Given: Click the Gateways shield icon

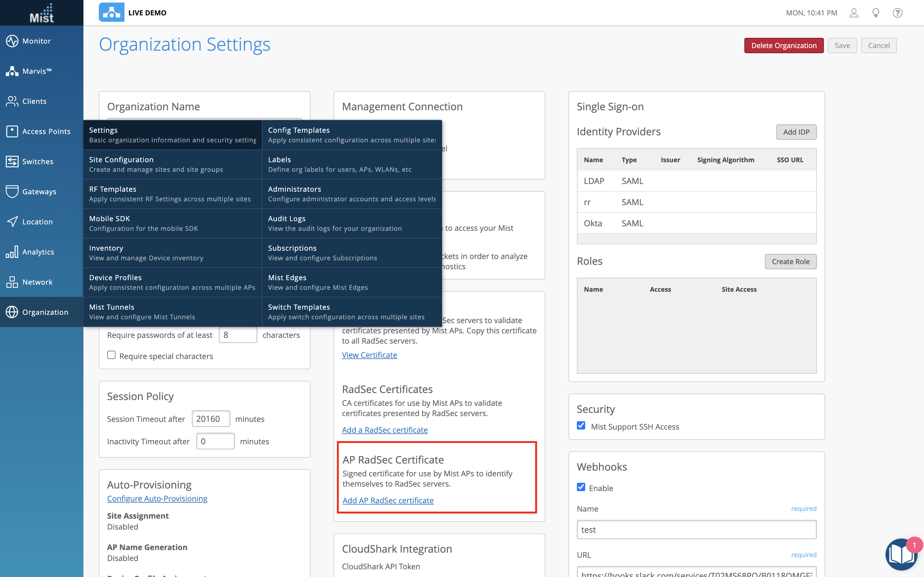Looking at the screenshot, I should [12, 192].
